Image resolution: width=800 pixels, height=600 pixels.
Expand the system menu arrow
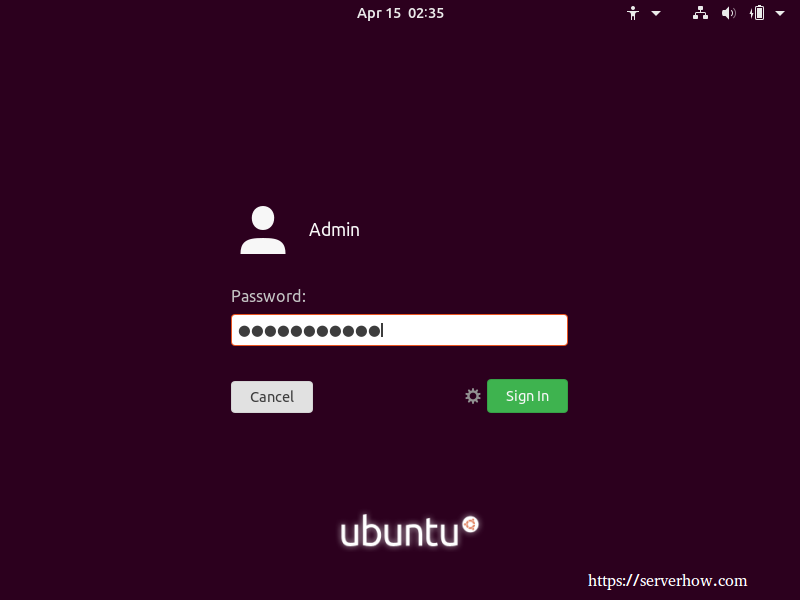(x=780, y=14)
